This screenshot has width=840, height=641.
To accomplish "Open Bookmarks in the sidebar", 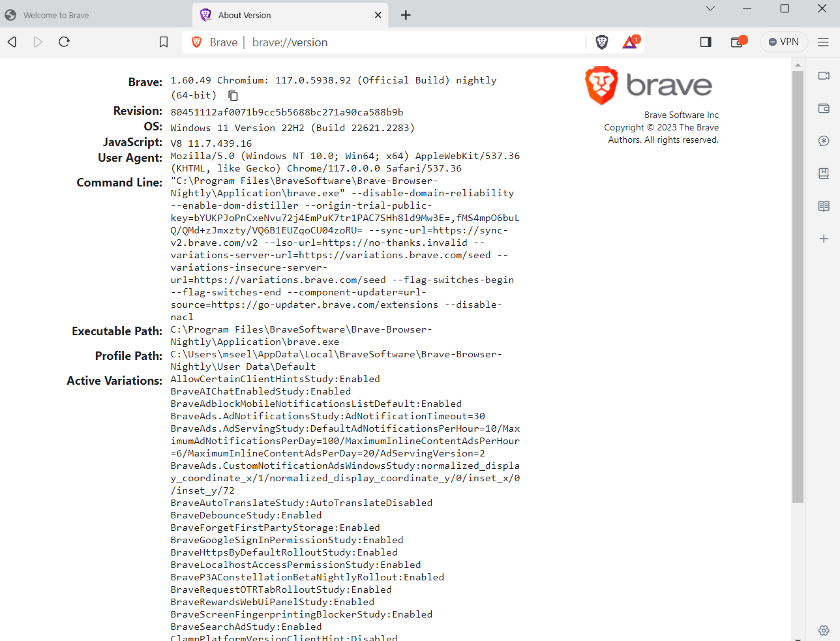I will [824, 173].
